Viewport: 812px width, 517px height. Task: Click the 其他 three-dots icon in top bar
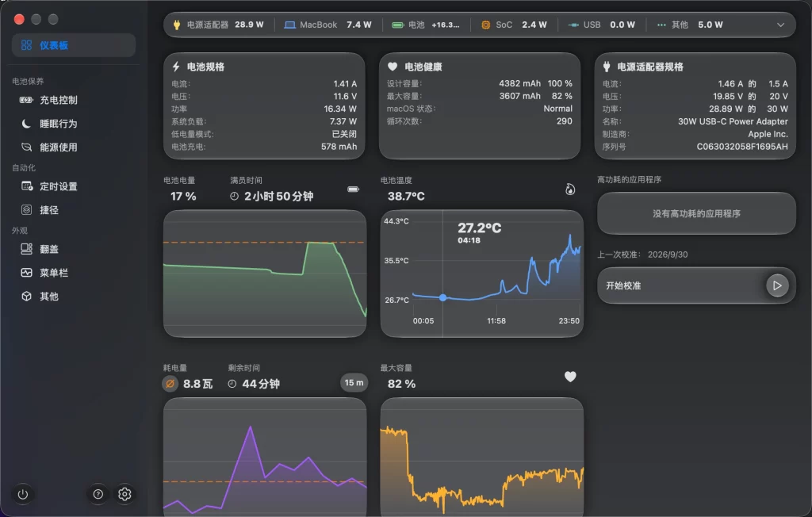tap(661, 25)
